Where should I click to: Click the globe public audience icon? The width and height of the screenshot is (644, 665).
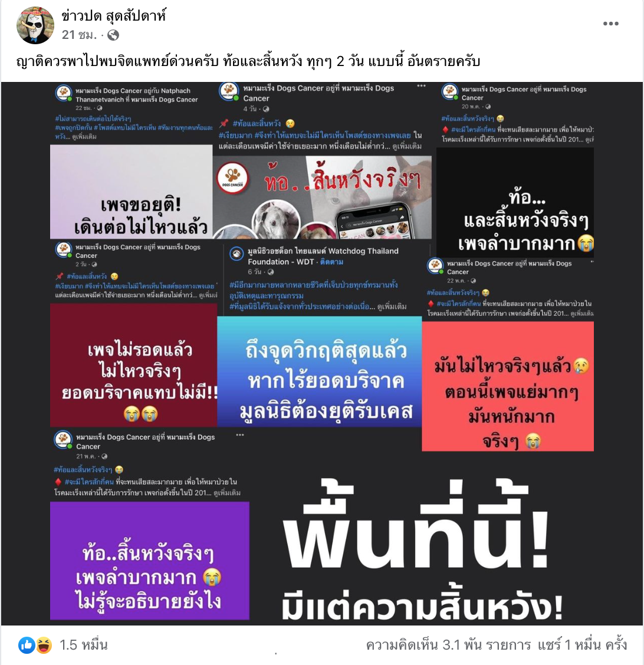(x=113, y=35)
